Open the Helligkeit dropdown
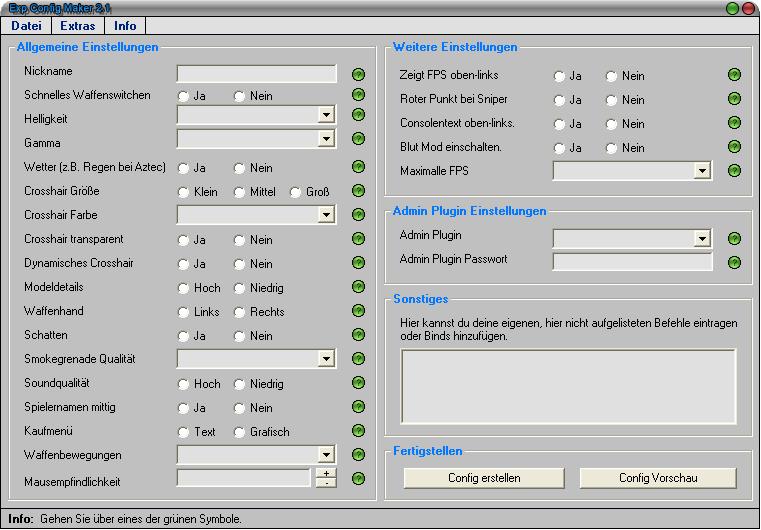Viewport: 761px width, 530px height. tap(326, 115)
